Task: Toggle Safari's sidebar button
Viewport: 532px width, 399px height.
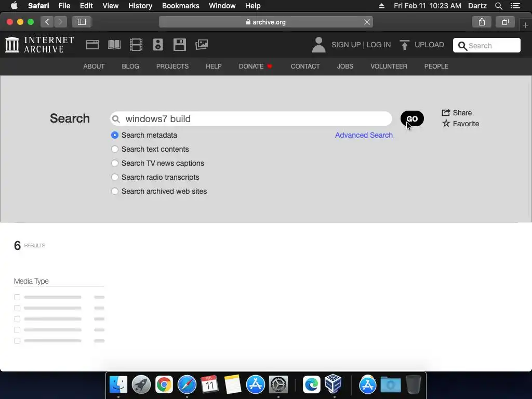Action: 82,22
